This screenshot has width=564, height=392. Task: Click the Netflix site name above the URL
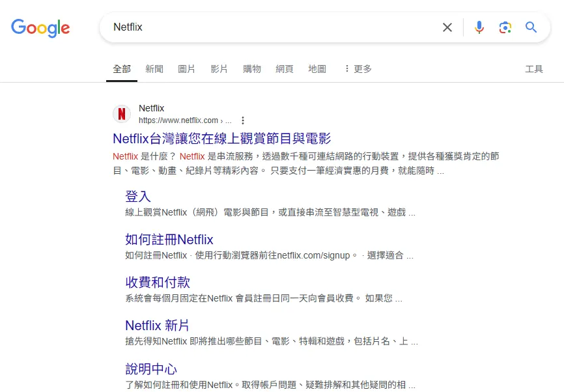(152, 108)
